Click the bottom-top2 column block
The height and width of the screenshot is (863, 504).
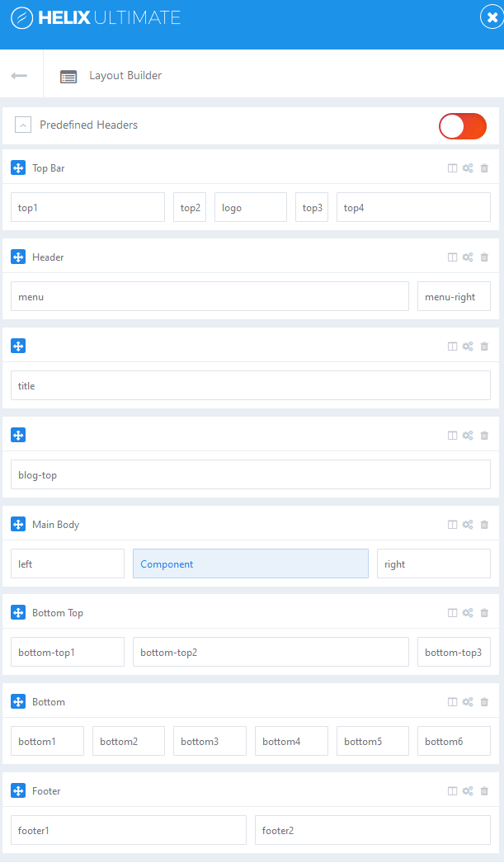point(270,653)
